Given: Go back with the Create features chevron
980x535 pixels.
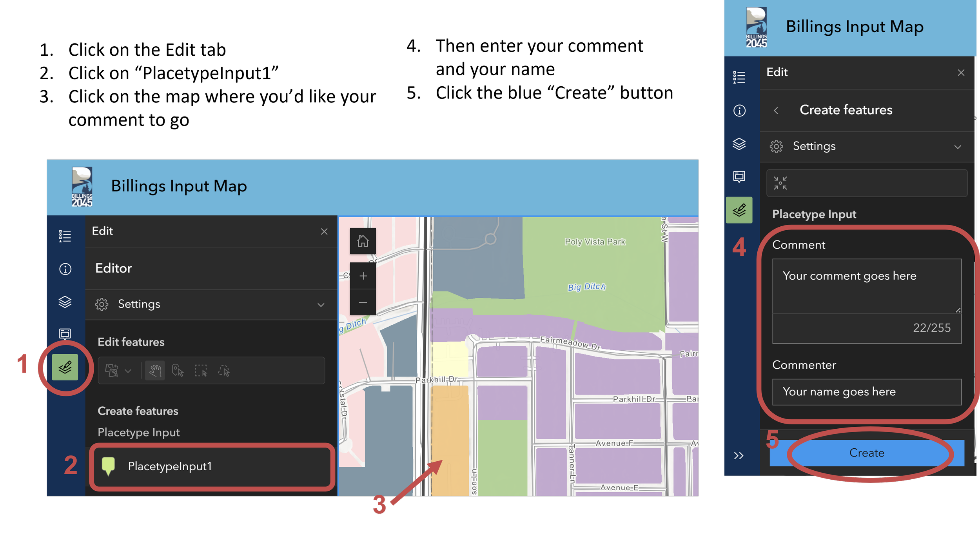Looking at the screenshot, I should click(776, 111).
